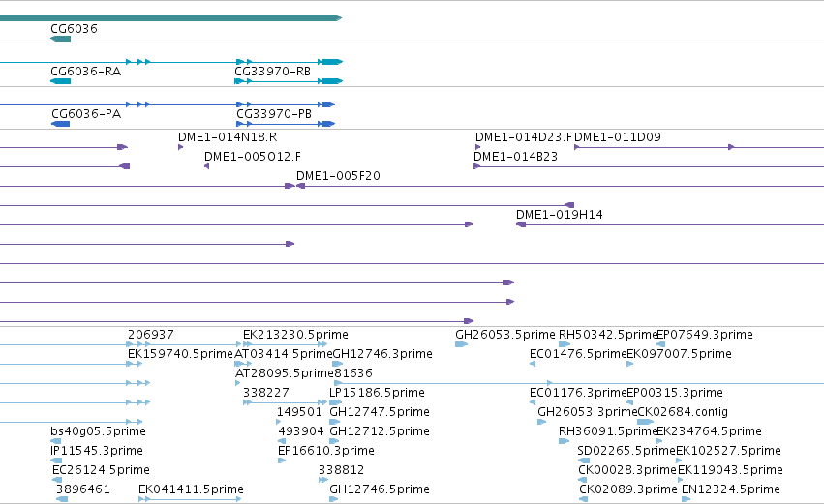Open the DME1-005F20 feature label

pyautogui.click(x=338, y=176)
